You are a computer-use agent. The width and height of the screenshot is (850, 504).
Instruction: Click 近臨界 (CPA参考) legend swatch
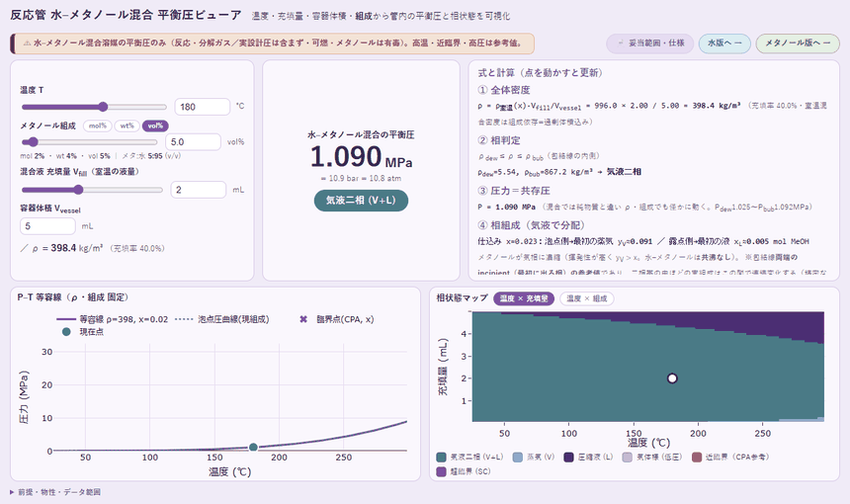(697, 457)
